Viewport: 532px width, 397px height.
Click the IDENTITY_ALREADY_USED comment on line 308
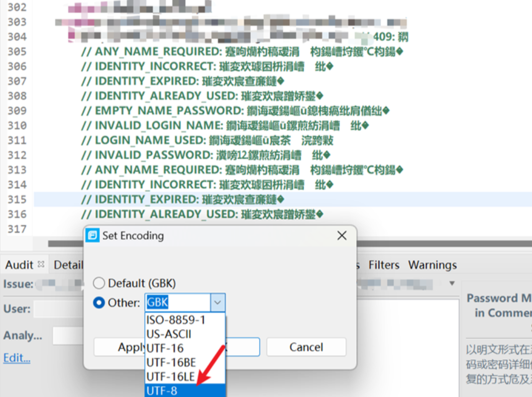pyautogui.click(x=202, y=96)
